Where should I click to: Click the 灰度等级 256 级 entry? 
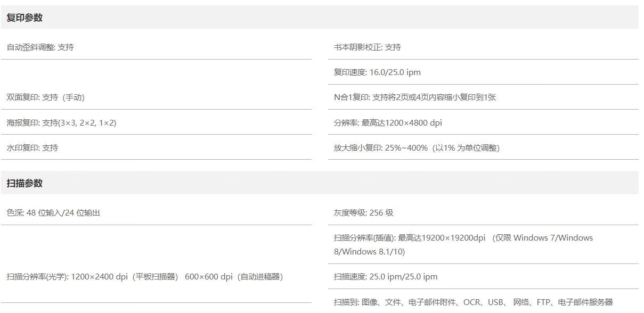pyautogui.click(x=363, y=212)
